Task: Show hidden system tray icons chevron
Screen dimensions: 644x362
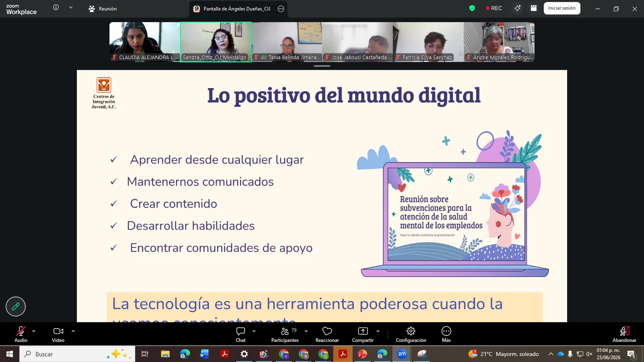Action: click(551, 354)
